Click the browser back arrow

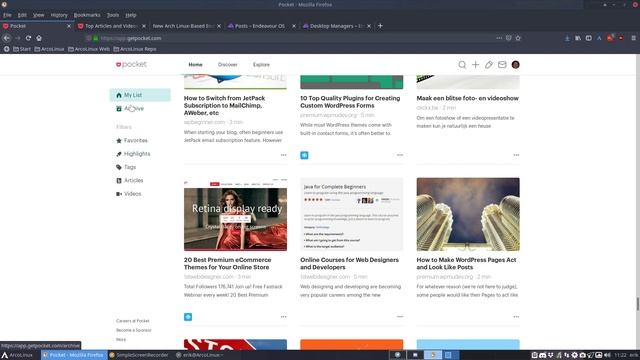click(x=7, y=38)
